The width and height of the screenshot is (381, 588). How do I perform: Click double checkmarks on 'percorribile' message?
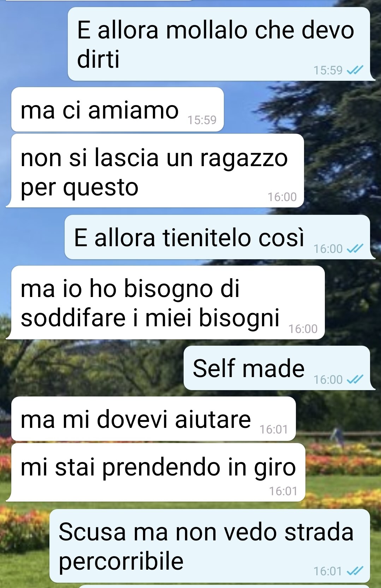tap(355, 571)
